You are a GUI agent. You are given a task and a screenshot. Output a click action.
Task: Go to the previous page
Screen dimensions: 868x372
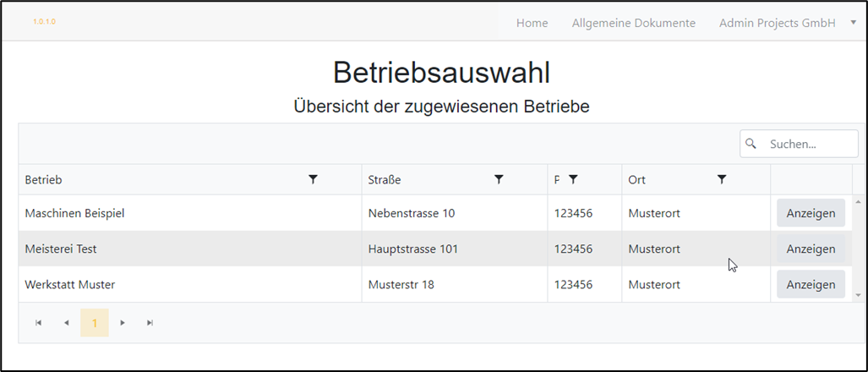(66, 323)
